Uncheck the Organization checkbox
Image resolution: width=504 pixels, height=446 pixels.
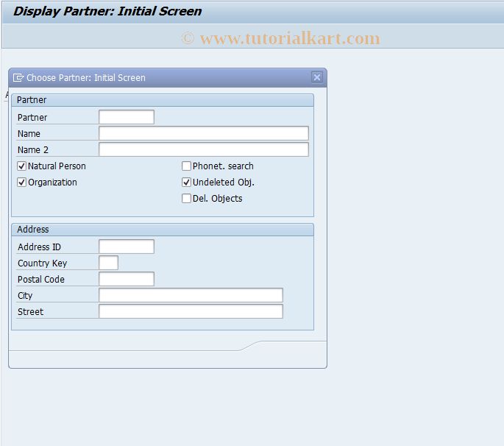click(21, 183)
